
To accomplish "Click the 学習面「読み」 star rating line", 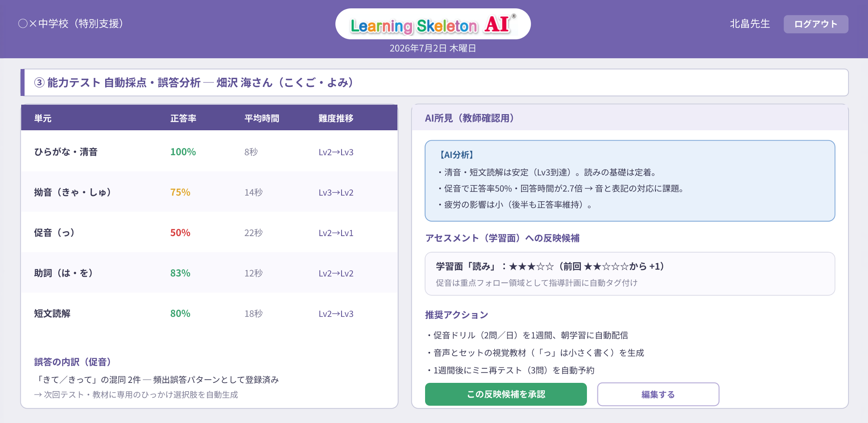I will 551,266.
